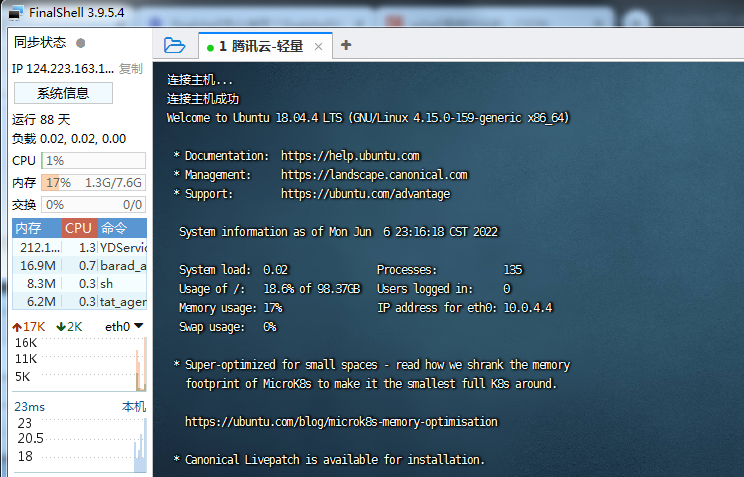Open the eth0 network interface dropdown
744x477 pixels.
pyautogui.click(x=124, y=327)
